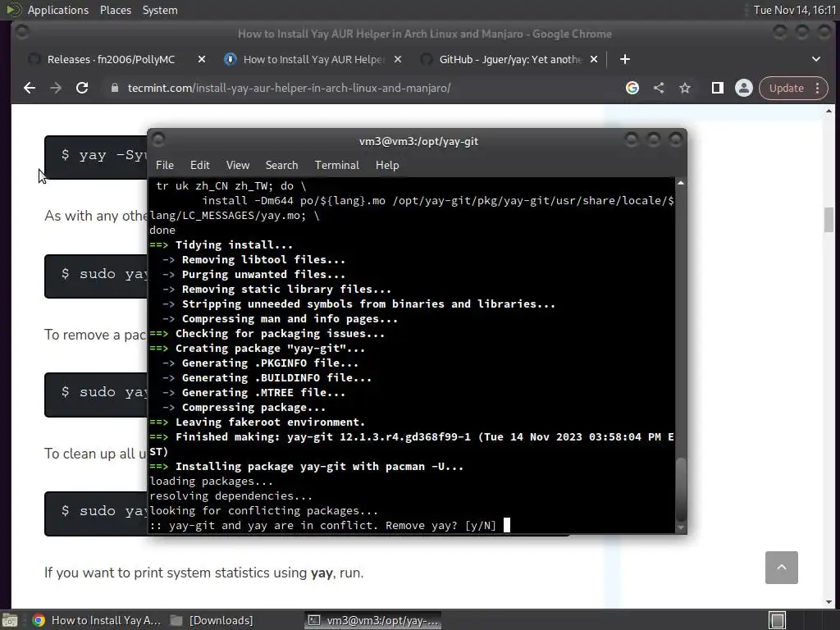Open the Applications menu
The width and height of the screenshot is (840, 630).
58,10
